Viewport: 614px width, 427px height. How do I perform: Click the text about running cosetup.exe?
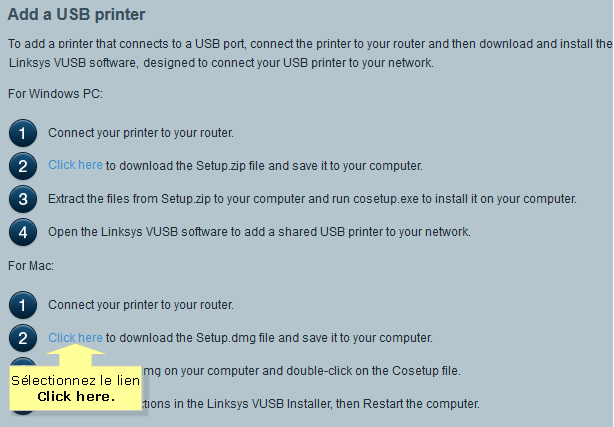312,199
